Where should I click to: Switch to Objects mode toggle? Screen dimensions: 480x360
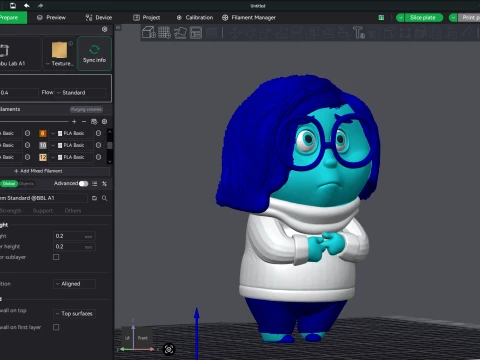pyautogui.click(x=27, y=184)
